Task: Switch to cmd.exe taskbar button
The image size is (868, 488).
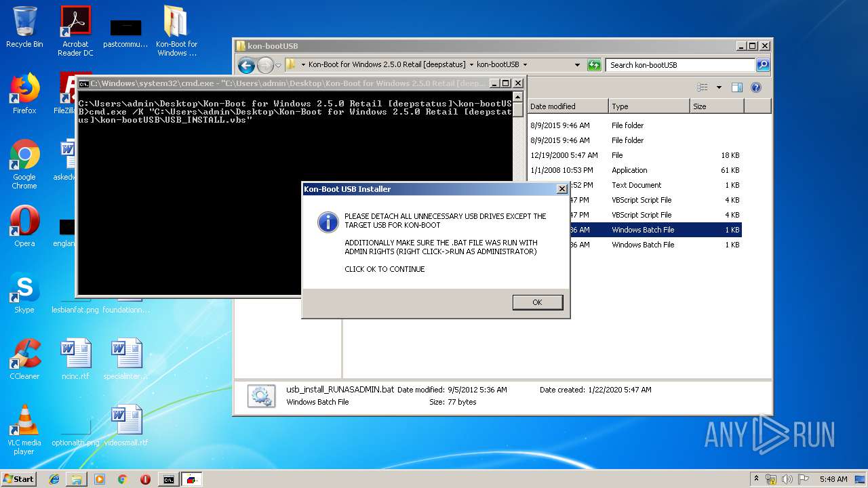Action: click(168, 479)
